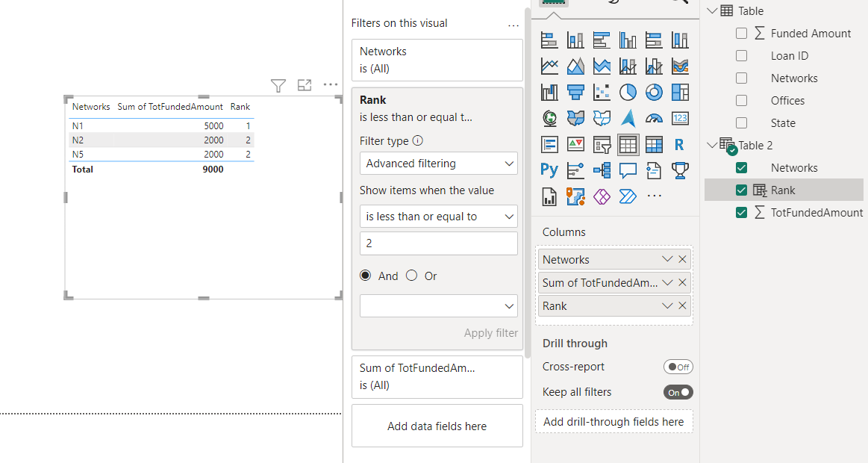Select the donut chart visual

654,93
